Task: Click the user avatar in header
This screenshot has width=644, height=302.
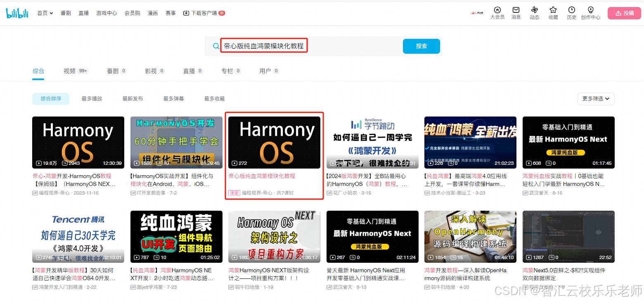Action: pos(477,13)
